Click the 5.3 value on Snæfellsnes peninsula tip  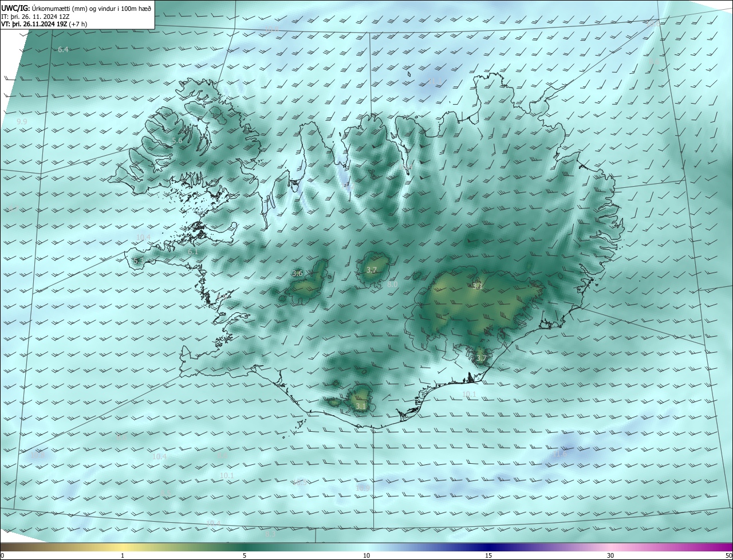point(138,261)
